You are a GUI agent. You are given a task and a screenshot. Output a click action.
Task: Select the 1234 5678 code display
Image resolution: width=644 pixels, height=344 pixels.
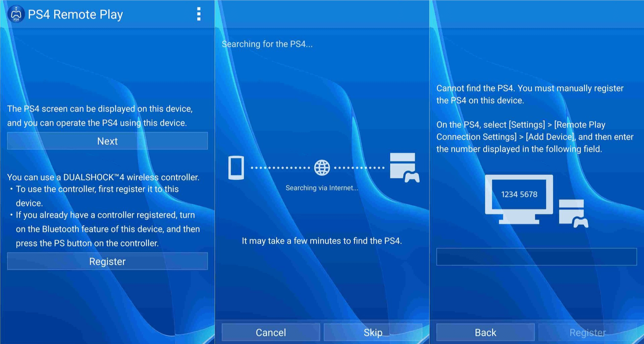pos(520,194)
